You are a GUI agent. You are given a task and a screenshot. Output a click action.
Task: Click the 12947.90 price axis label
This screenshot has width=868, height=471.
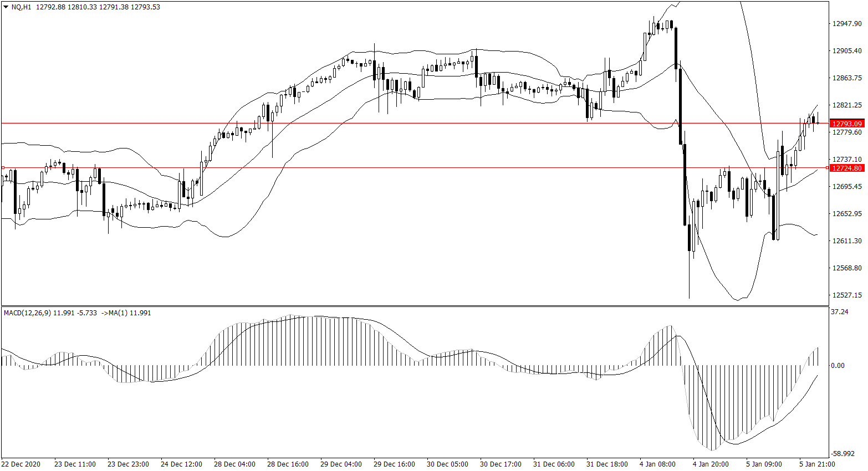click(x=847, y=24)
